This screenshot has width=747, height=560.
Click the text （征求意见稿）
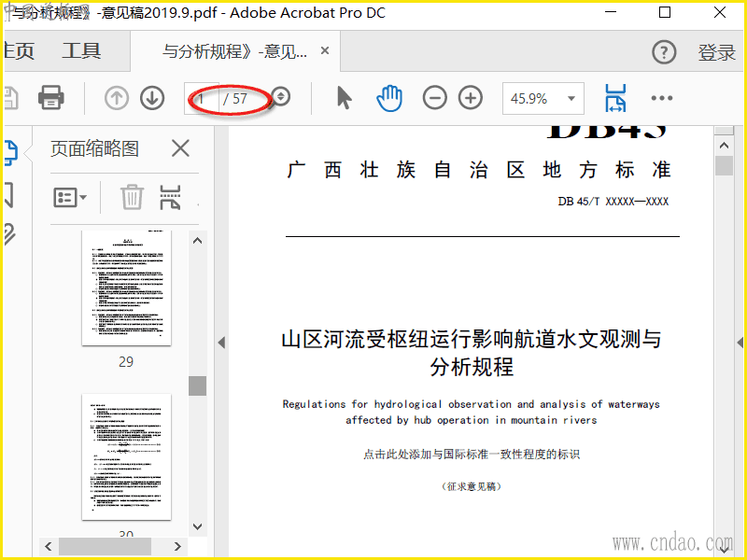pos(472,486)
